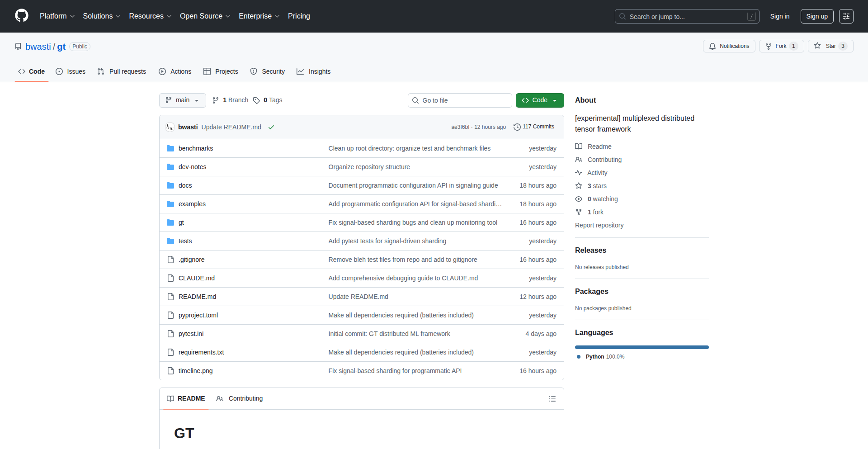Screen dimensions: 868x449
Task: Click the Sign up button
Action: pos(816,16)
